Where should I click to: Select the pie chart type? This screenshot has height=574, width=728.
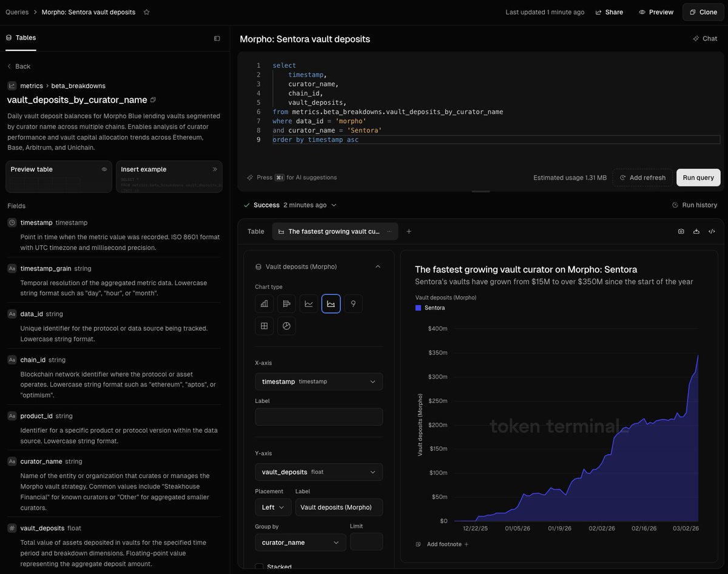tap(286, 326)
